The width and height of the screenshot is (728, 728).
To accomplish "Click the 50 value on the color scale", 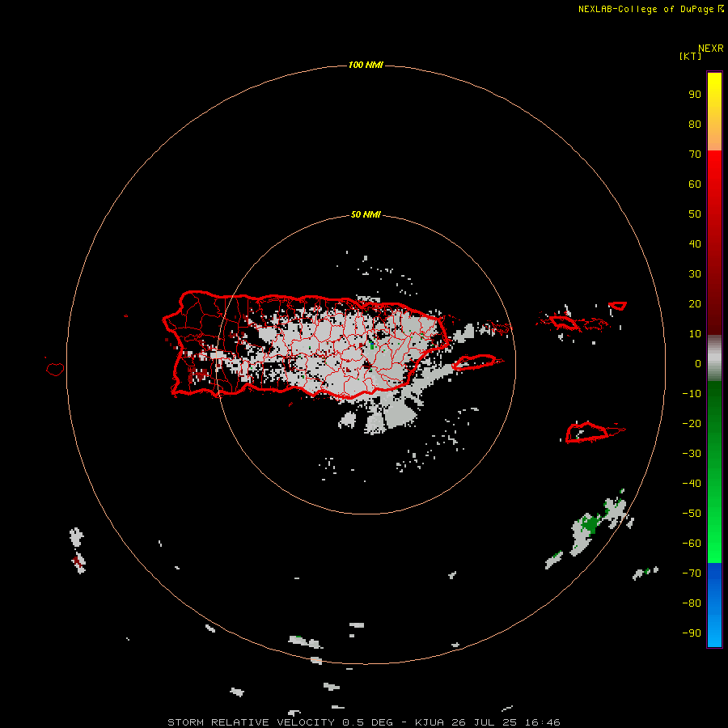I will click(695, 214).
